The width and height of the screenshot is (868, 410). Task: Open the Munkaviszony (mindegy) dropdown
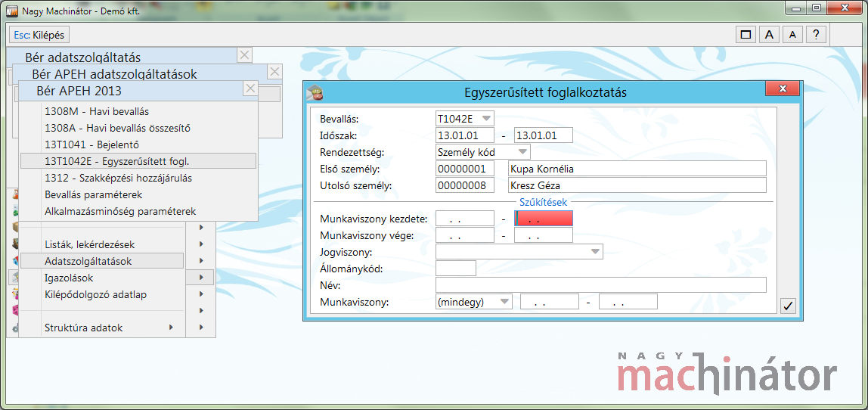coord(504,302)
